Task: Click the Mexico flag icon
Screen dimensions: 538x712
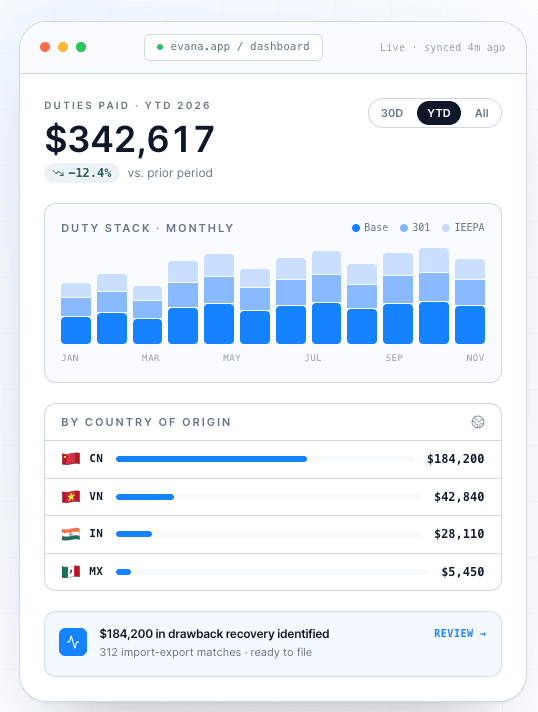Action: [71, 571]
